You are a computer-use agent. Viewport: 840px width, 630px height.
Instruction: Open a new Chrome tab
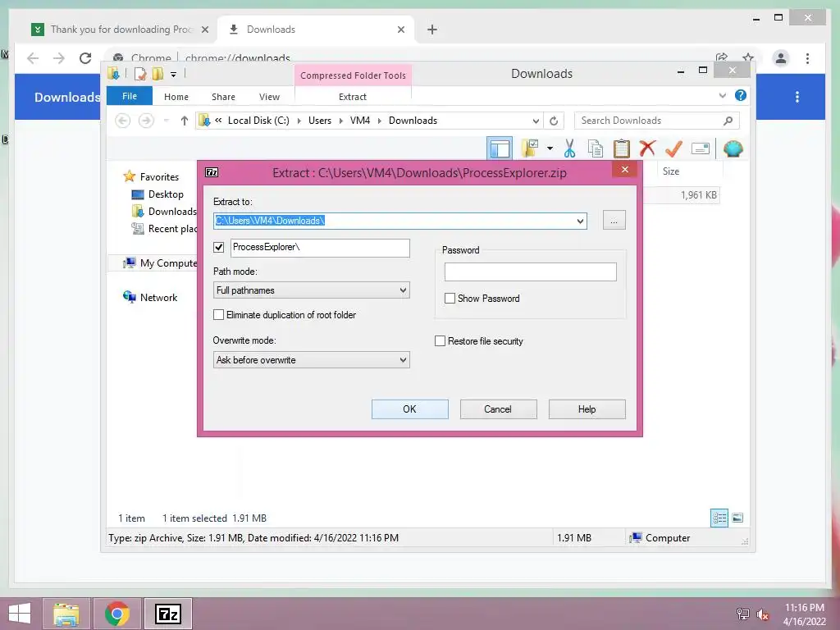432,30
